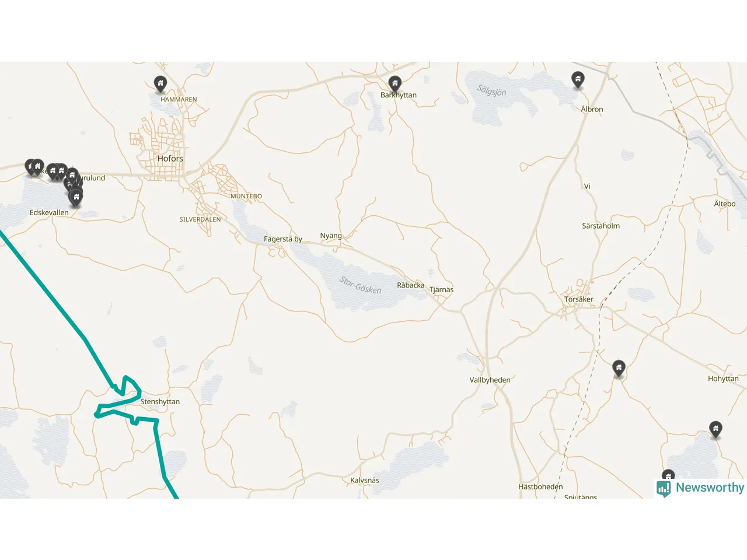
Task: Select the Stenshyttan place label
Action: 160,402
